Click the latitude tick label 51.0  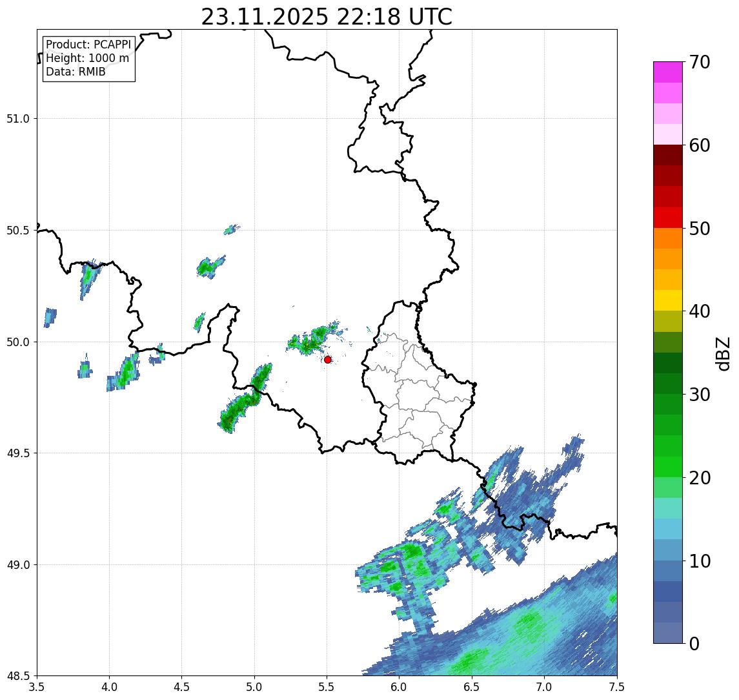(18, 119)
